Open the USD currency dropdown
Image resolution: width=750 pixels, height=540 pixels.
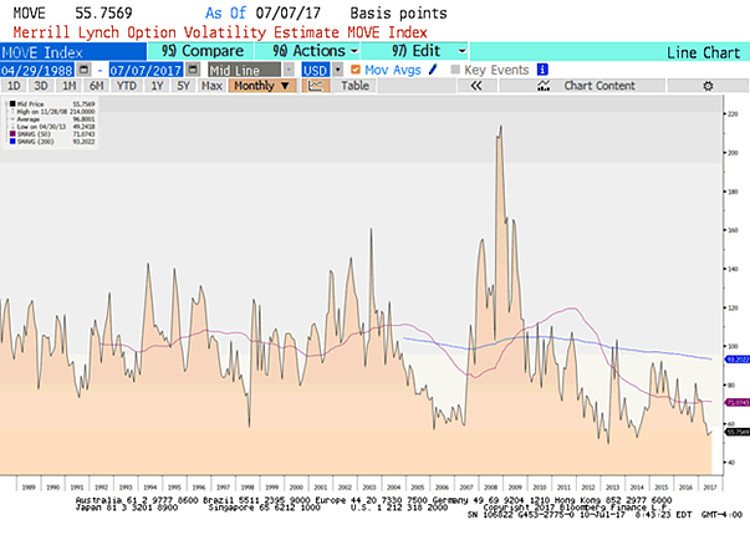[x=337, y=70]
